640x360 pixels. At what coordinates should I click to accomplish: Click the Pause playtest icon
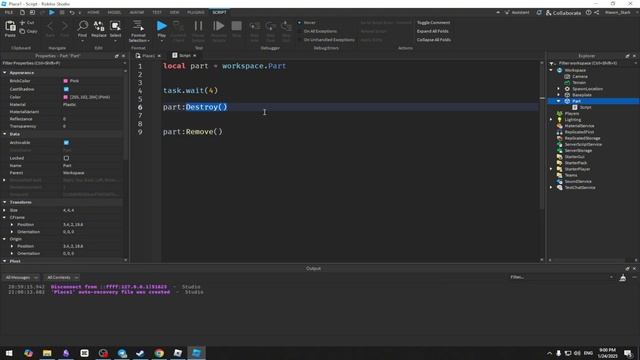(x=198, y=26)
